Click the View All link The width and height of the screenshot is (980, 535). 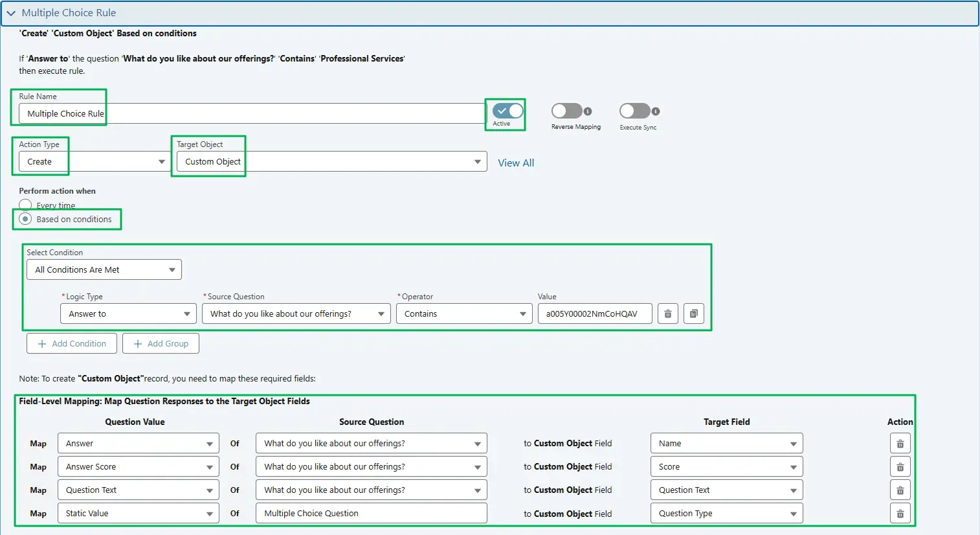point(516,163)
